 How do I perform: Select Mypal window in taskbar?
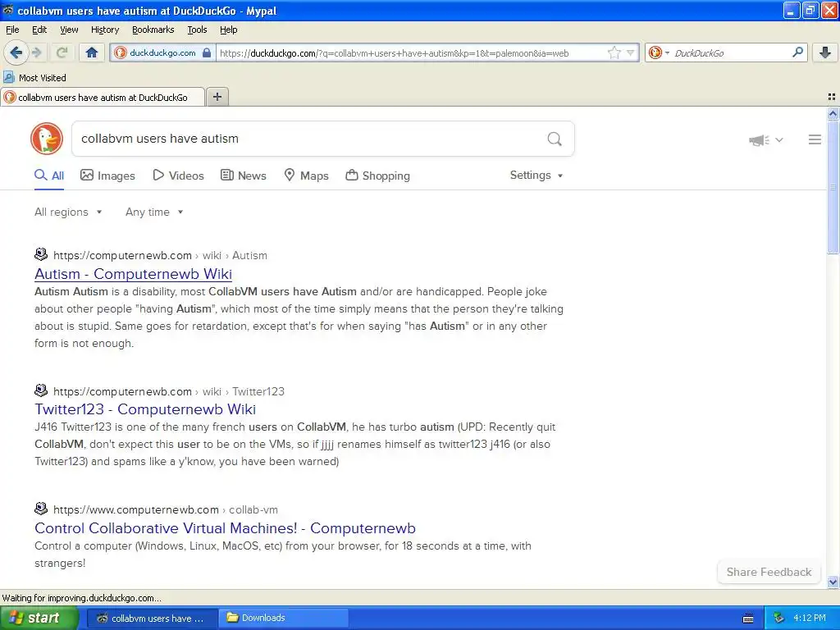click(152, 619)
